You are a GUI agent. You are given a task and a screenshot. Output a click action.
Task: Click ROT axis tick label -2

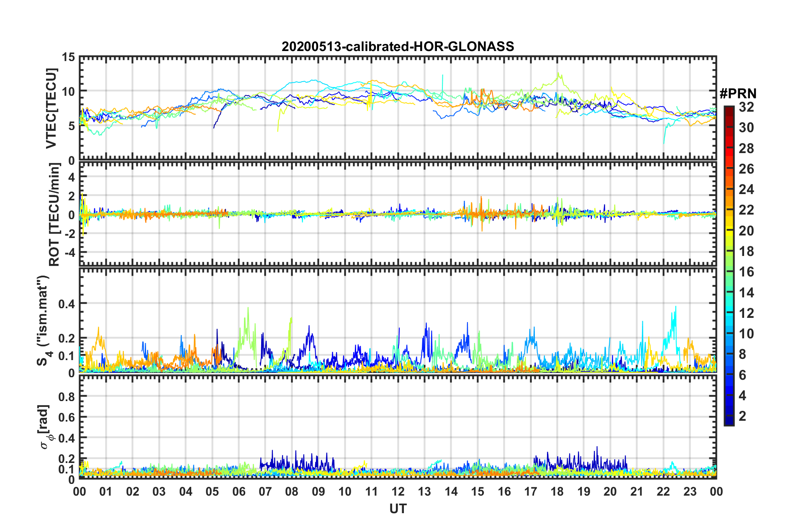coord(69,234)
